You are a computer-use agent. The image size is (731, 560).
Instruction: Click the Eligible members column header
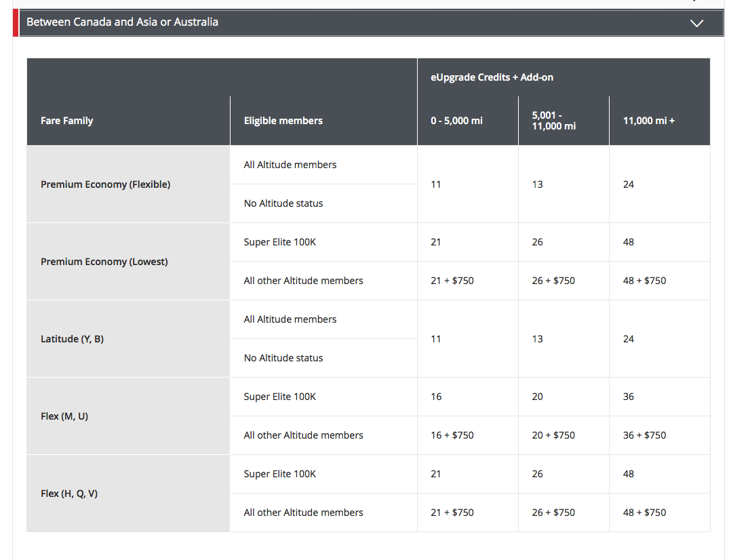[x=283, y=121]
